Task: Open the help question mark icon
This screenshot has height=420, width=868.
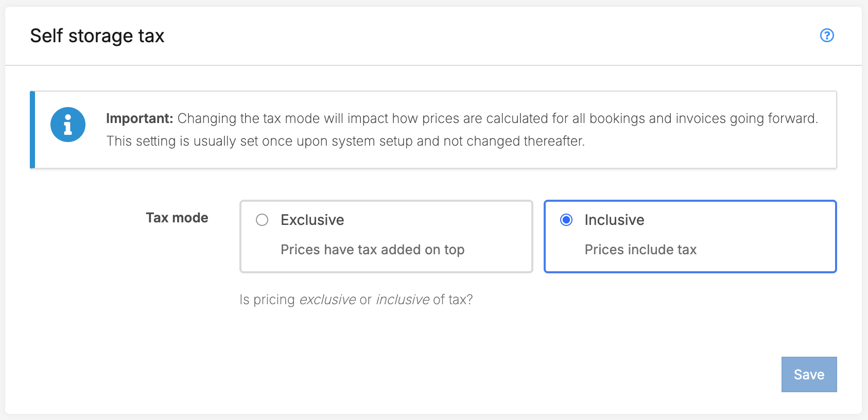Action: (x=827, y=36)
